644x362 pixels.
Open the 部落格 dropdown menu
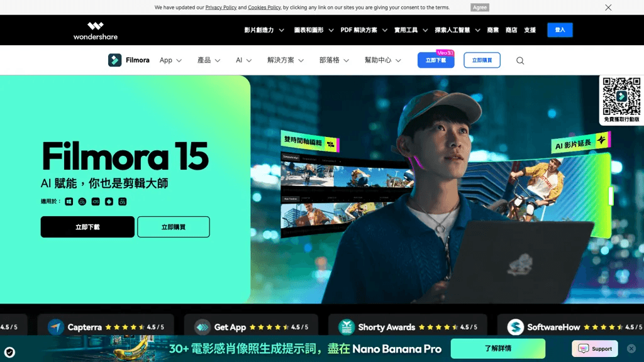[x=334, y=60]
